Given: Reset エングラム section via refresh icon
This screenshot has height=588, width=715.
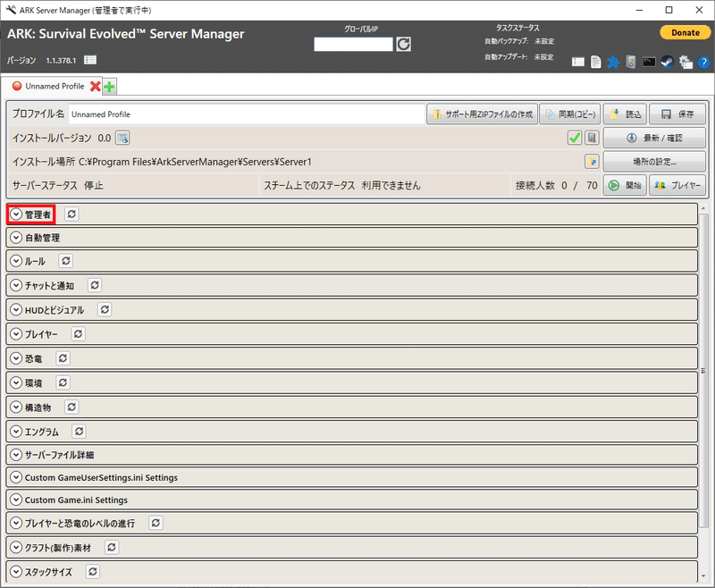Looking at the screenshot, I should (79, 432).
